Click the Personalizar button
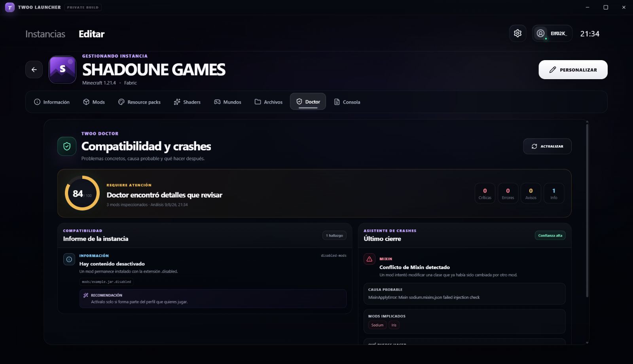 pyautogui.click(x=573, y=70)
